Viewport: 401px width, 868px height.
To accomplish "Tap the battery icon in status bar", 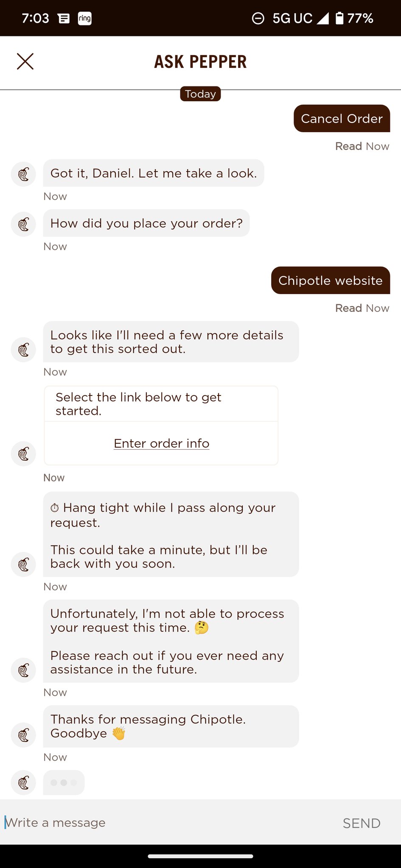I will coord(339,18).
